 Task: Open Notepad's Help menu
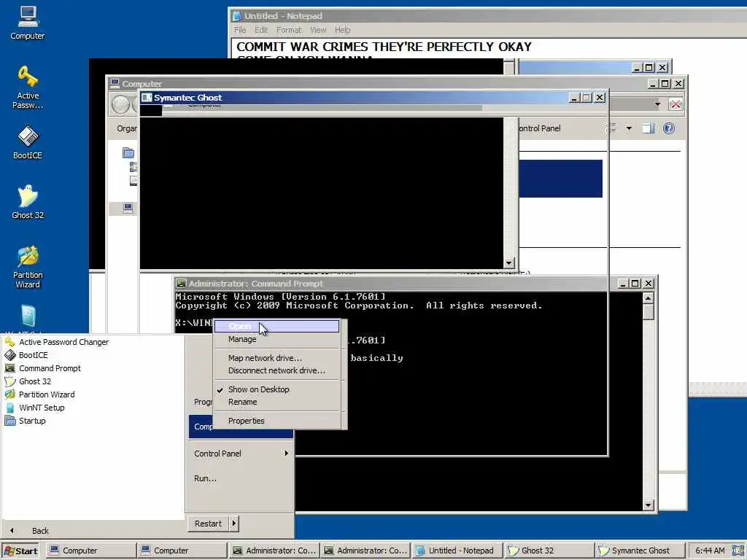[x=343, y=30]
